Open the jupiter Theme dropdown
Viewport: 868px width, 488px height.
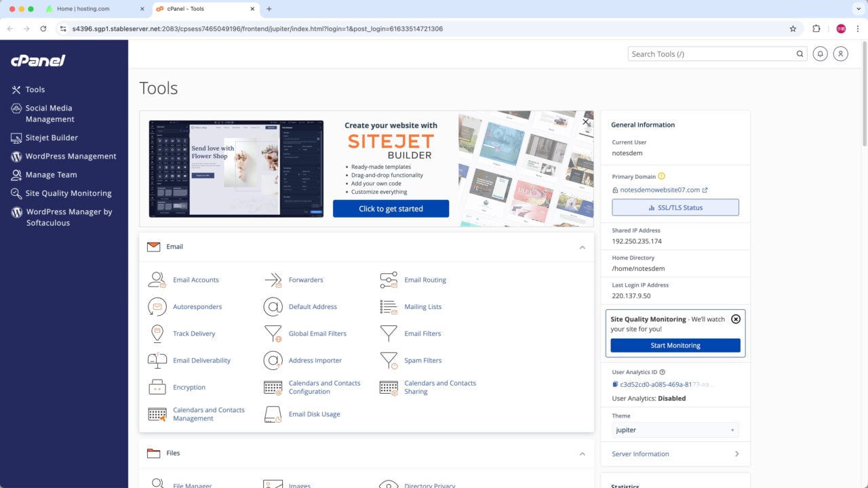pos(675,429)
